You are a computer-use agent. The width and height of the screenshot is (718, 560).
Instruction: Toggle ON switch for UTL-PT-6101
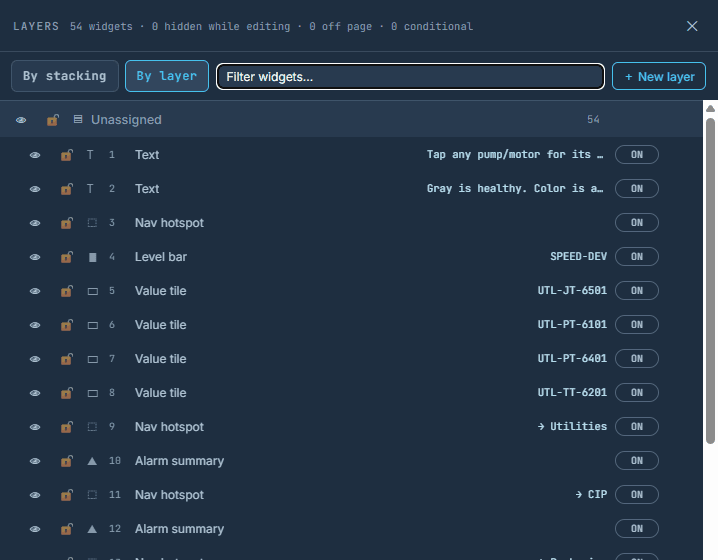coord(636,324)
